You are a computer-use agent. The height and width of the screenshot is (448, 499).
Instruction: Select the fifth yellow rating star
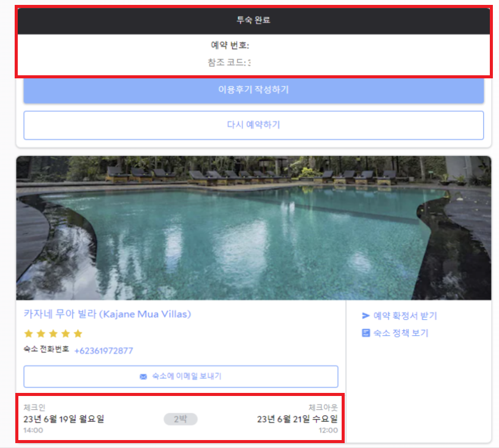point(77,334)
